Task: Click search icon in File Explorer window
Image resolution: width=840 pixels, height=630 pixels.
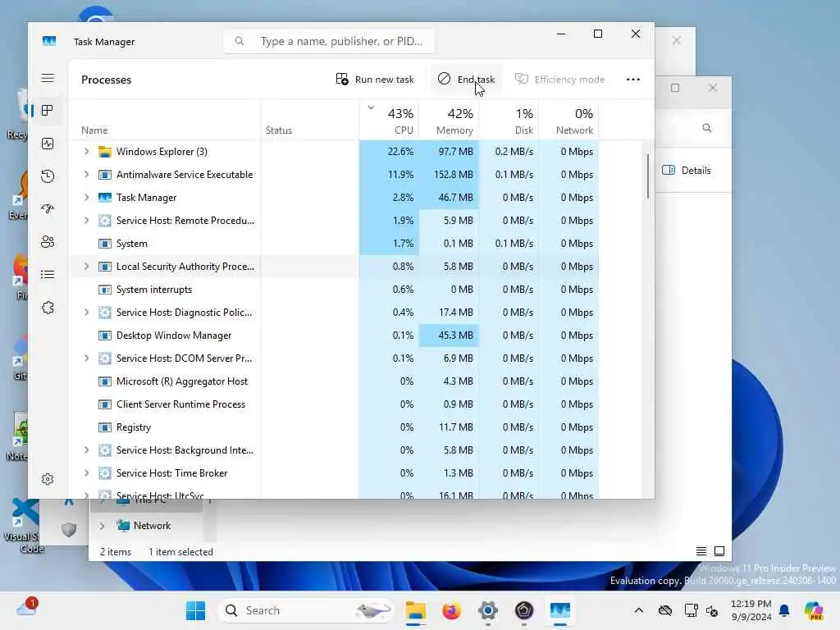Action: point(707,128)
